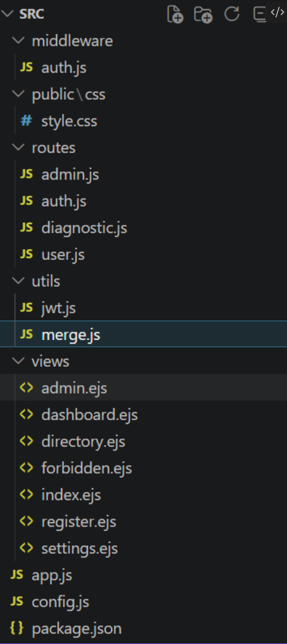287x644 pixels.
Task: Click the JS icon beside app.js
Action: (x=17, y=574)
